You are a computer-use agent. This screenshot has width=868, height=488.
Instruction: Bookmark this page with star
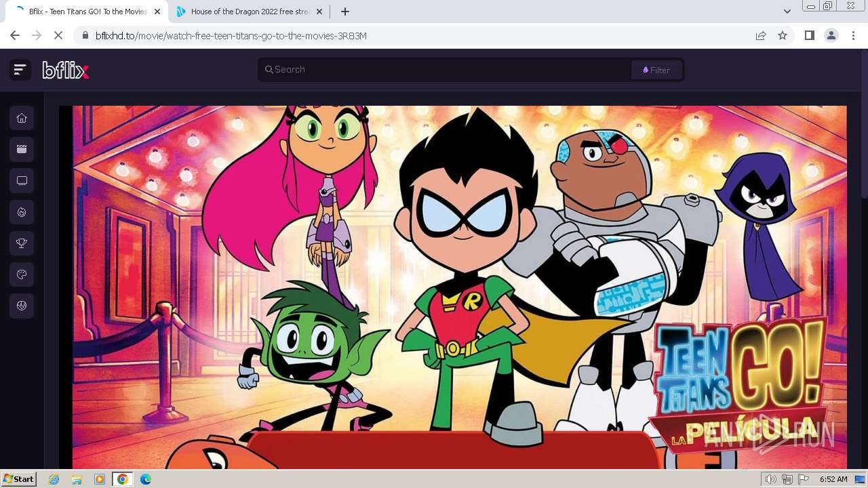point(783,36)
